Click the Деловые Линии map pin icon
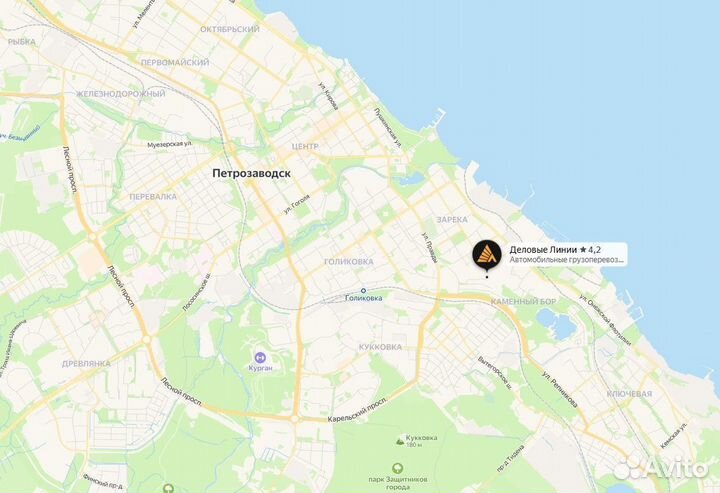 coord(487,255)
